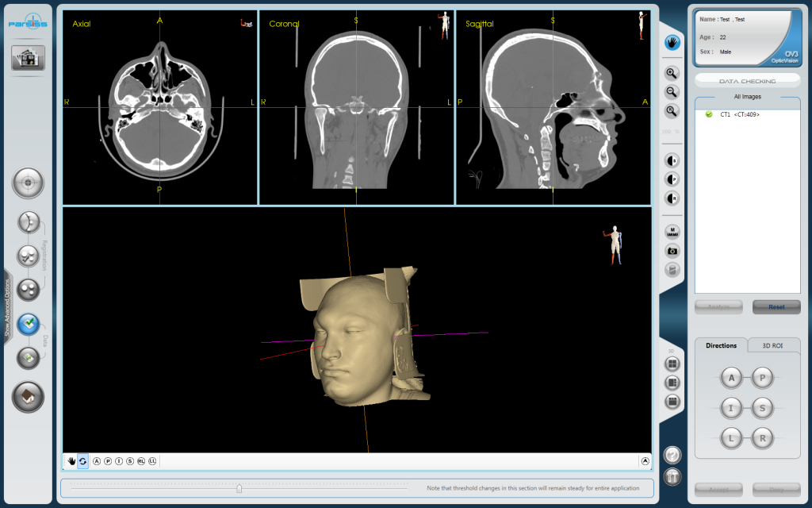Click the zoom out magnifier icon

(672, 92)
